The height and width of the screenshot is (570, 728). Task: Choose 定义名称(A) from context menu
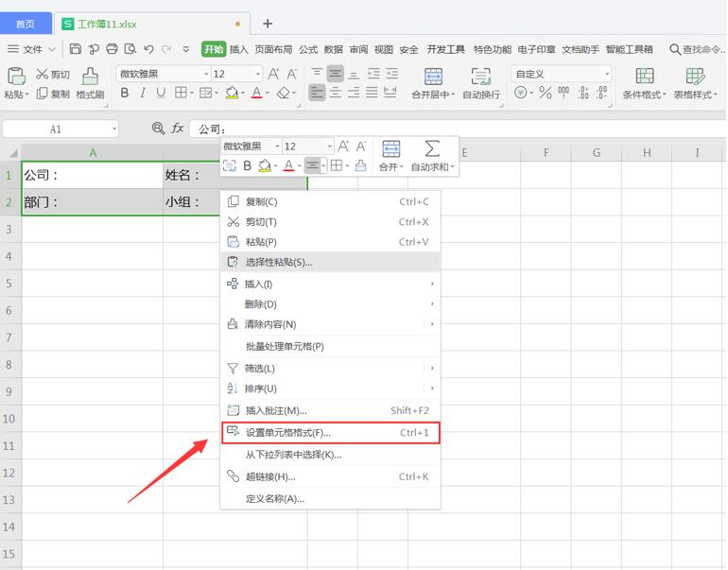331,499
